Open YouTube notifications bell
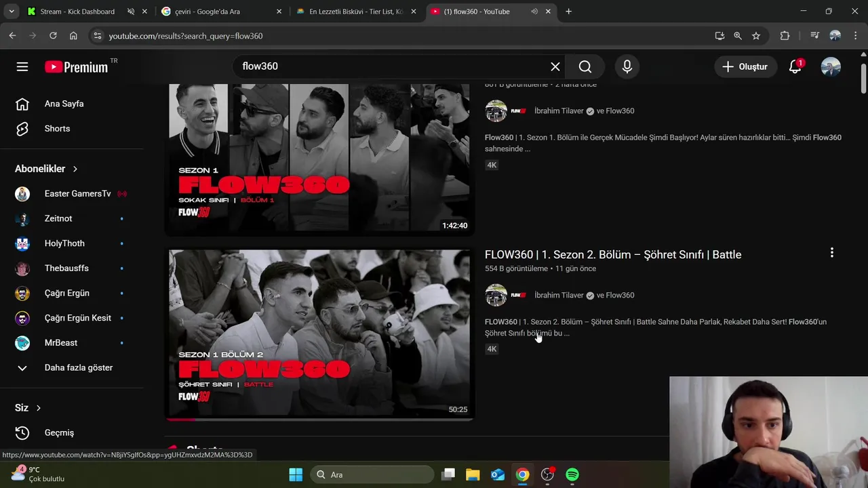 [795, 66]
